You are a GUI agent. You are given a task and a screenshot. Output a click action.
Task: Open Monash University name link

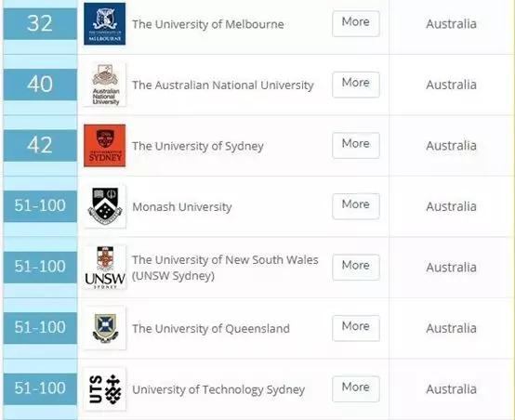point(182,207)
